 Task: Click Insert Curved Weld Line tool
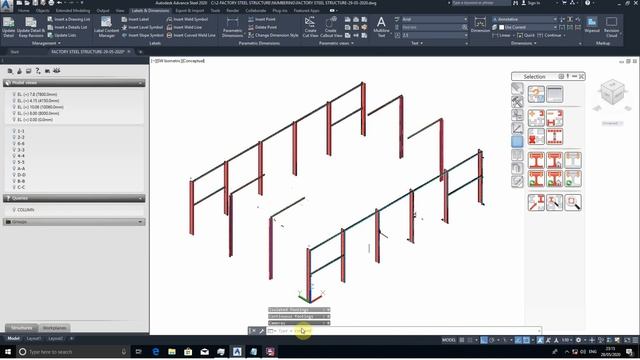coord(191,36)
